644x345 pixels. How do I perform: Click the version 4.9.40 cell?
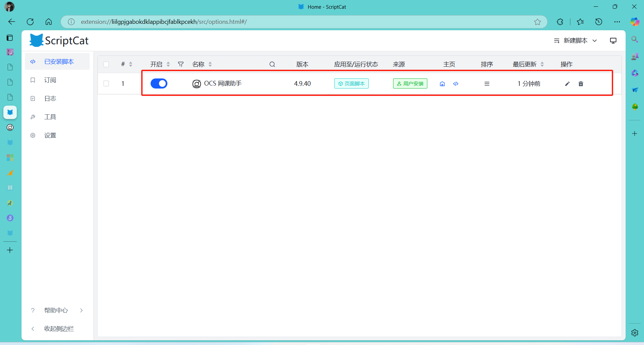(303, 83)
